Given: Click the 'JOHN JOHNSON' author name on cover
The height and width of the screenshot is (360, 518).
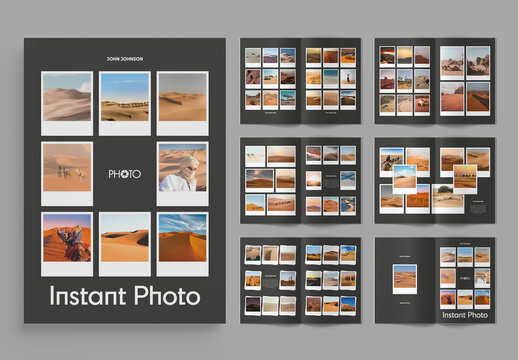Looking at the screenshot, I should pyautogui.click(x=125, y=59).
